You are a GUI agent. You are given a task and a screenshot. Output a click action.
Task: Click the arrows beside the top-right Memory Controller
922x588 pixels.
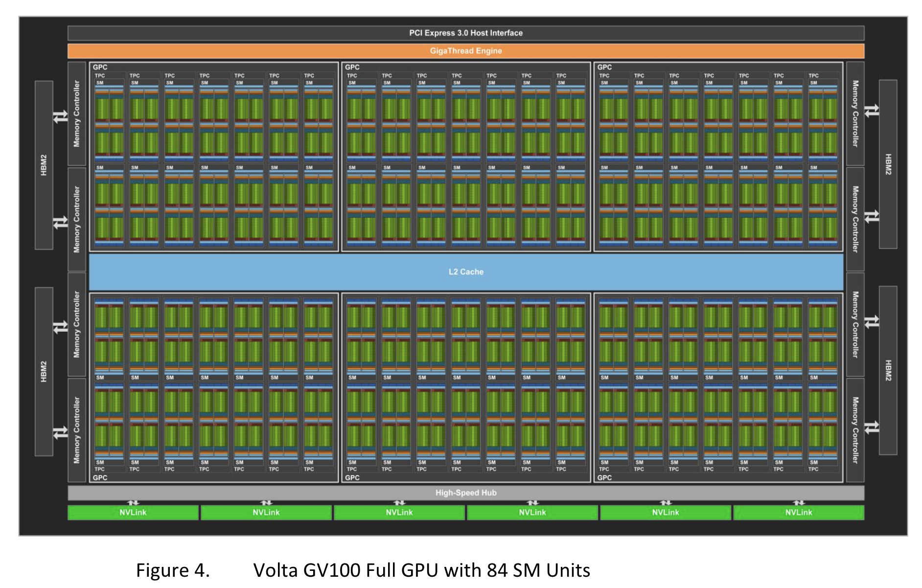tap(872, 111)
